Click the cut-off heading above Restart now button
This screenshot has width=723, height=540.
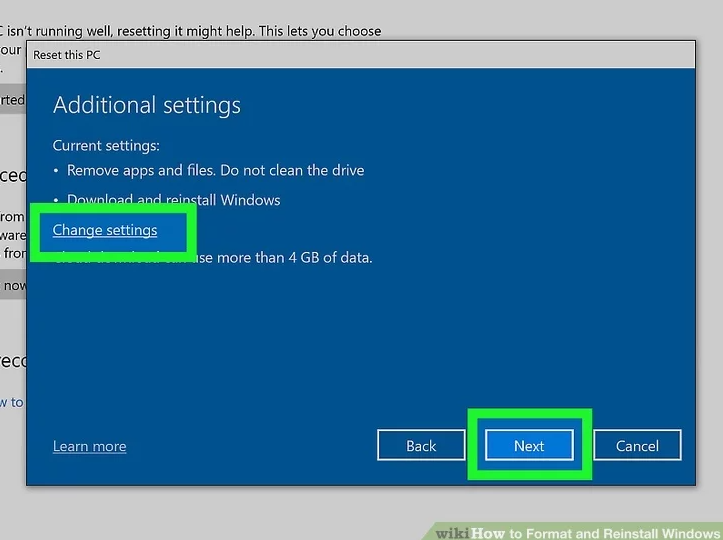12,176
